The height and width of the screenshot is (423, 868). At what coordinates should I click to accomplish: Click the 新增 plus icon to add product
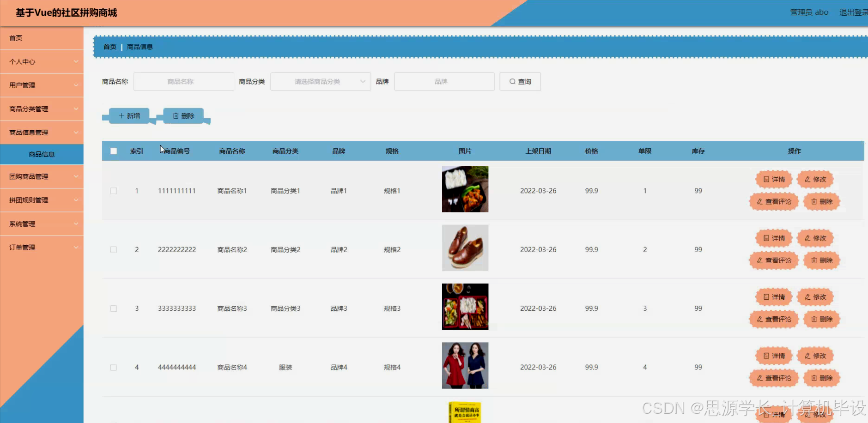121,115
